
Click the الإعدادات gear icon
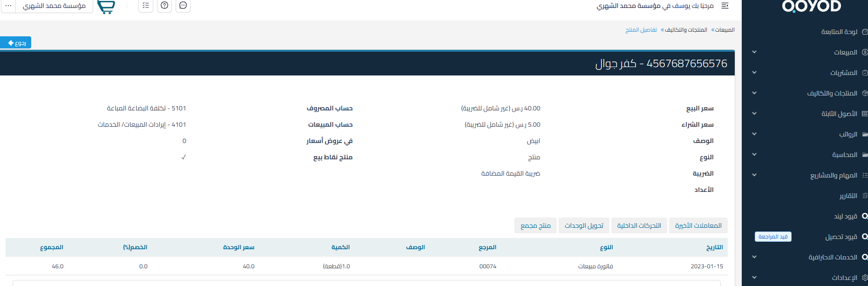tap(865, 278)
